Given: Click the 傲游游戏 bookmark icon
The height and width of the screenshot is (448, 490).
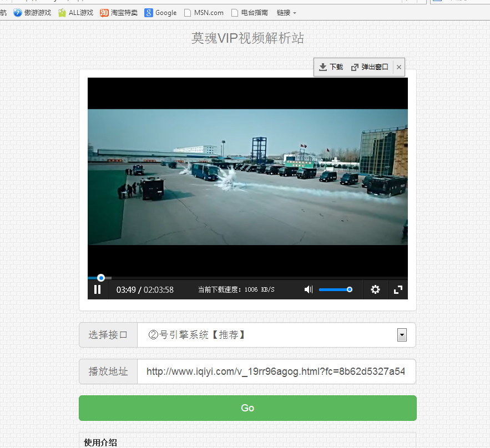Looking at the screenshot, I should pos(18,13).
